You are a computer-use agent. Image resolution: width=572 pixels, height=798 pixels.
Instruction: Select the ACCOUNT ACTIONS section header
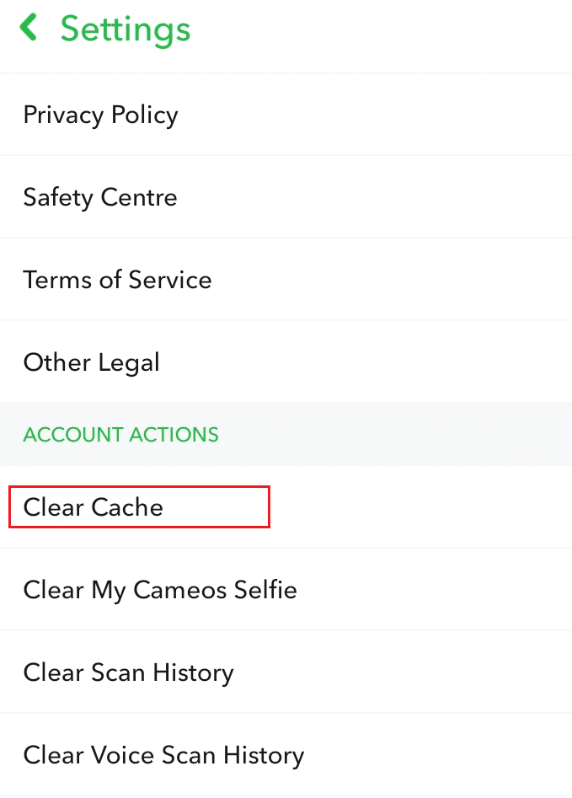tap(121, 435)
